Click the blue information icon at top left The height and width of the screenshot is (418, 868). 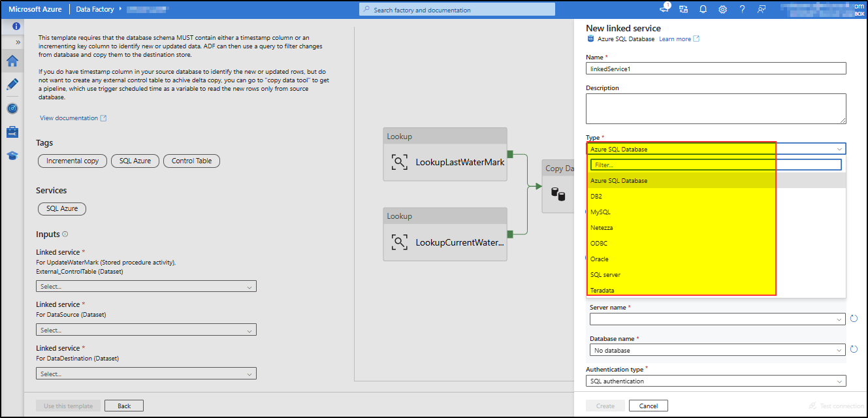pyautogui.click(x=16, y=26)
